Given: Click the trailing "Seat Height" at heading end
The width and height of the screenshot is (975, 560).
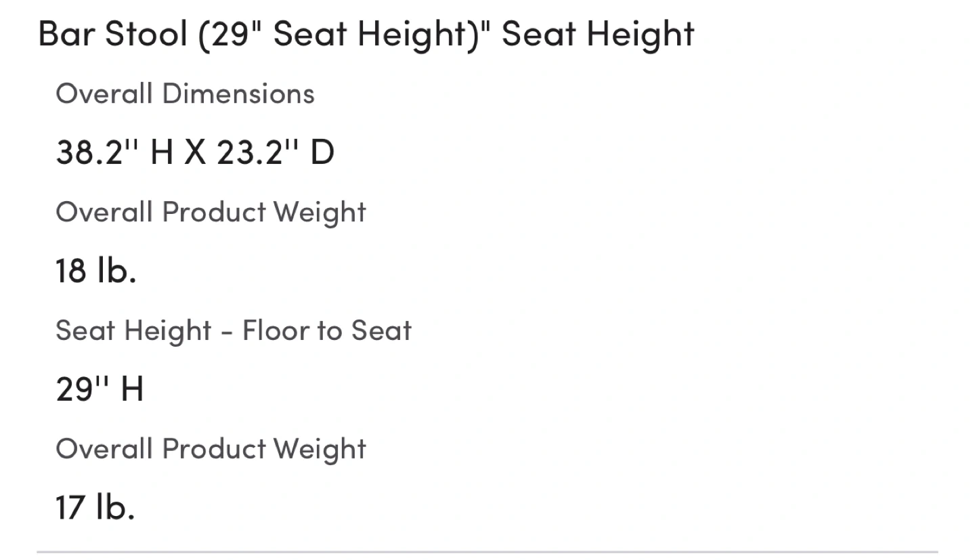Looking at the screenshot, I should click(x=599, y=34).
